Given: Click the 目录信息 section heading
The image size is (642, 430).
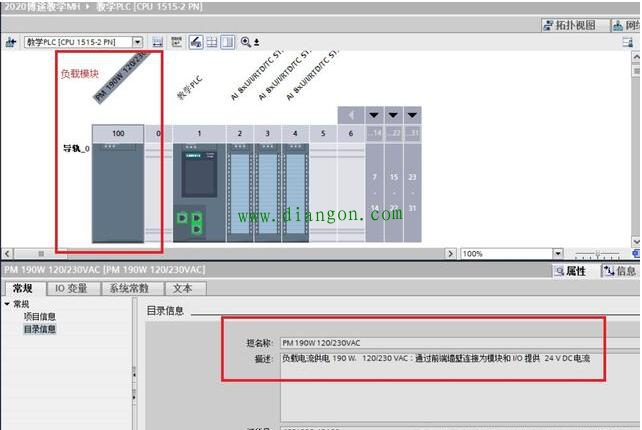Looking at the screenshot, I should coord(165,311).
